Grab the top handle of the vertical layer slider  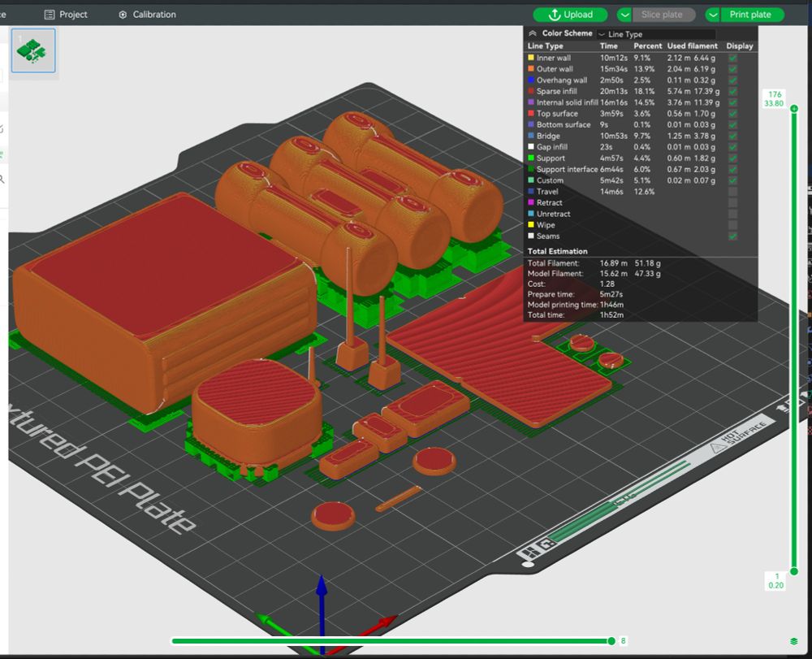[x=794, y=108]
